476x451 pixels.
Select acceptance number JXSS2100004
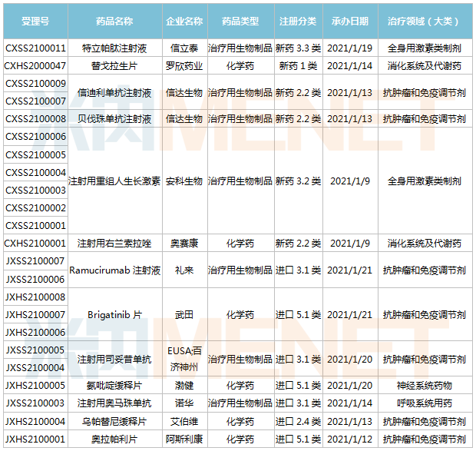pyautogui.click(x=35, y=368)
